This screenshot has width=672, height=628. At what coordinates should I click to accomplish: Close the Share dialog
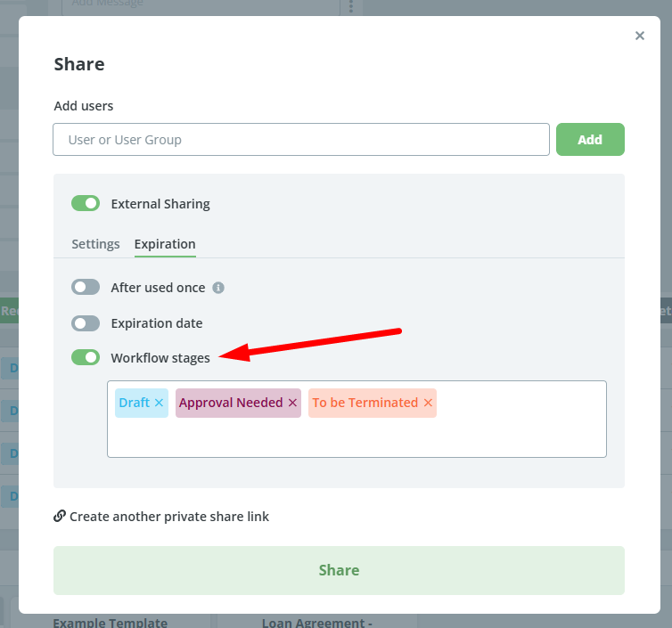[x=639, y=36]
